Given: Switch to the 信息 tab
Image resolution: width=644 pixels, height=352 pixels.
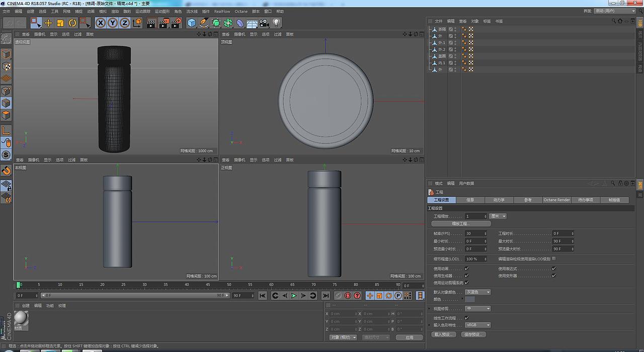Looking at the screenshot, I should click(x=470, y=200).
